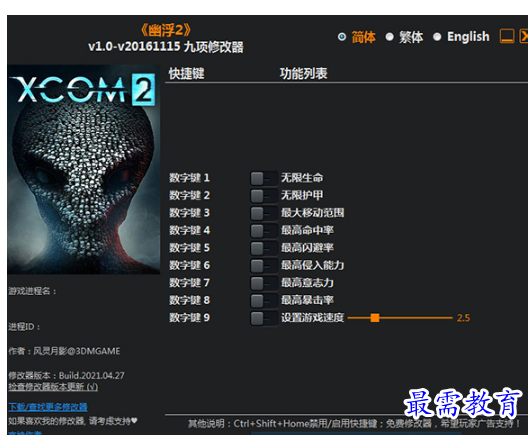Click the 数字键 7 hotkey label
The width and height of the screenshot is (528, 435).
190,283
